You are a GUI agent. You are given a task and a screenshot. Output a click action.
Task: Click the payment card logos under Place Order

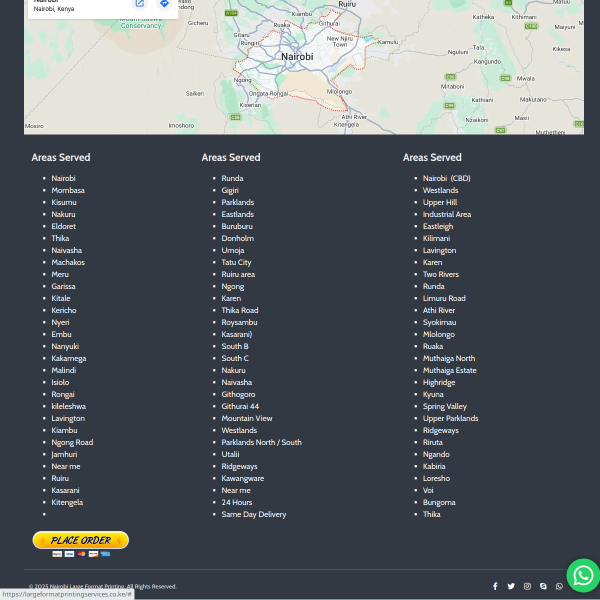coord(81,554)
